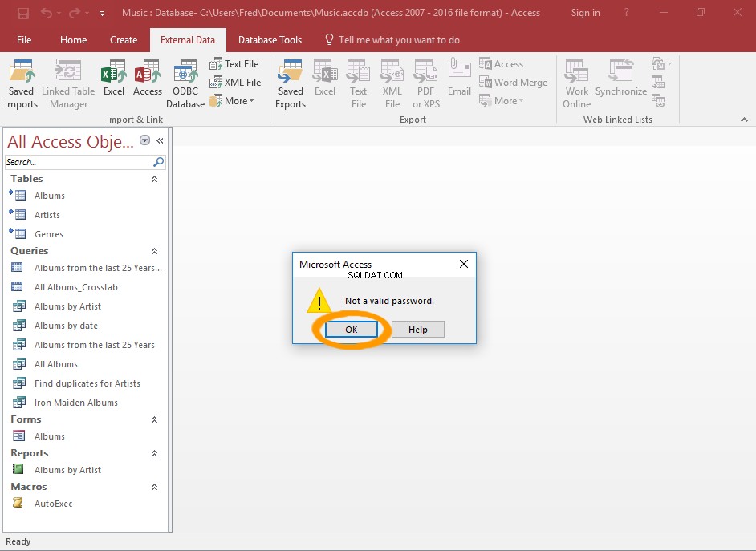The image size is (756, 551).
Task: Export via Email
Action: pos(459,78)
